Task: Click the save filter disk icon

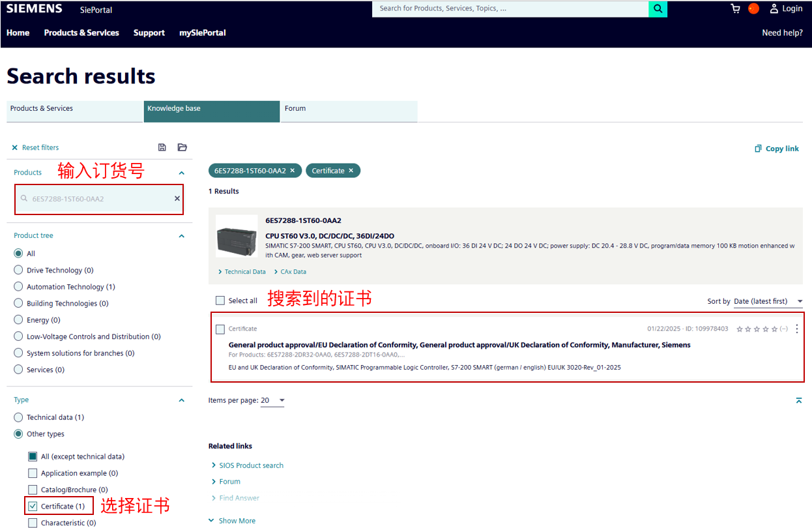Action: coord(162,147)
